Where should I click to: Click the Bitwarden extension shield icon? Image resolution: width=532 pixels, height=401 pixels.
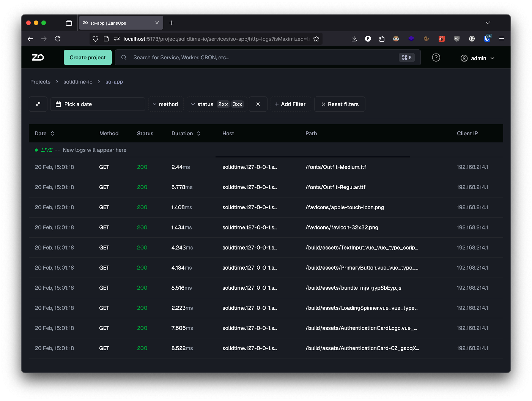[x=487, y=38]
